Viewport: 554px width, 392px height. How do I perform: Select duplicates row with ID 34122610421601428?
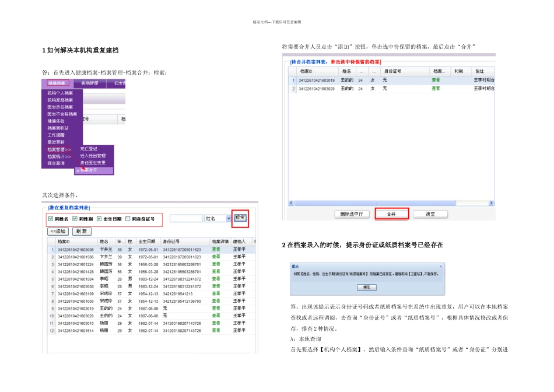click(x=151, y=272)
